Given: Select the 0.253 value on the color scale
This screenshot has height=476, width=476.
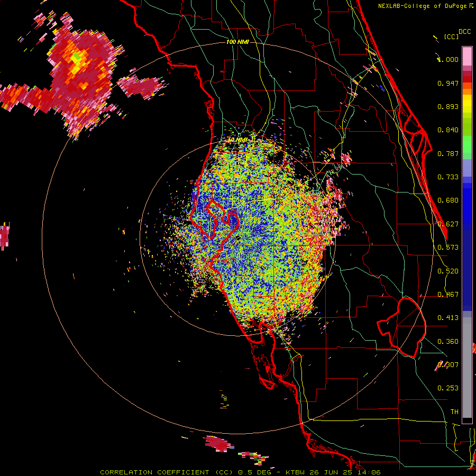Looking at the screenshot, I should [x=448, y=388].
